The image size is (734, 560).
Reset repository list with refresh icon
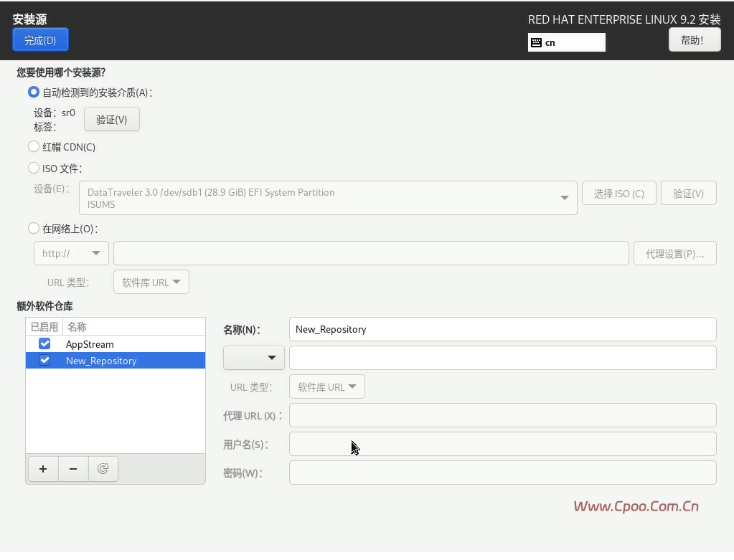click(x=103, y=469)
